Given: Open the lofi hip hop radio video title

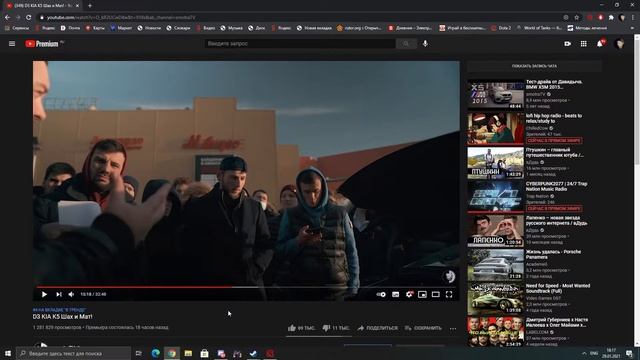Looking at the screenshot, I should (554, 118).
